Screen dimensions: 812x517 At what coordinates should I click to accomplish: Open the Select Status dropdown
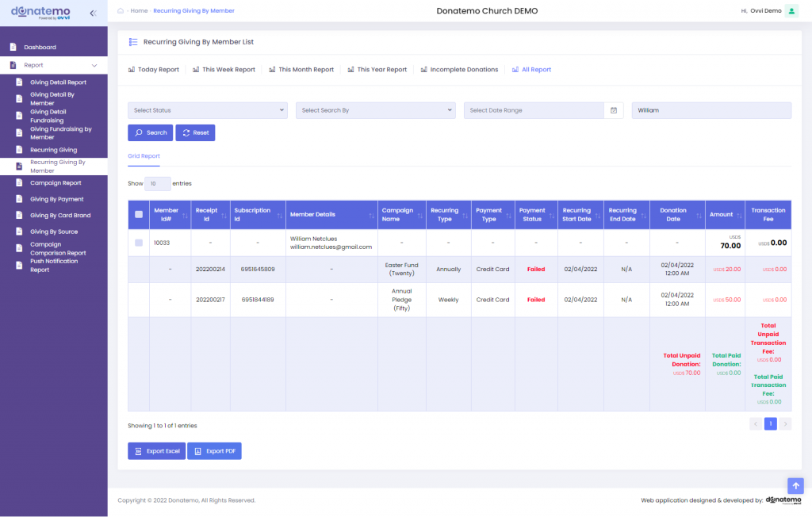(x=207, y=109)
